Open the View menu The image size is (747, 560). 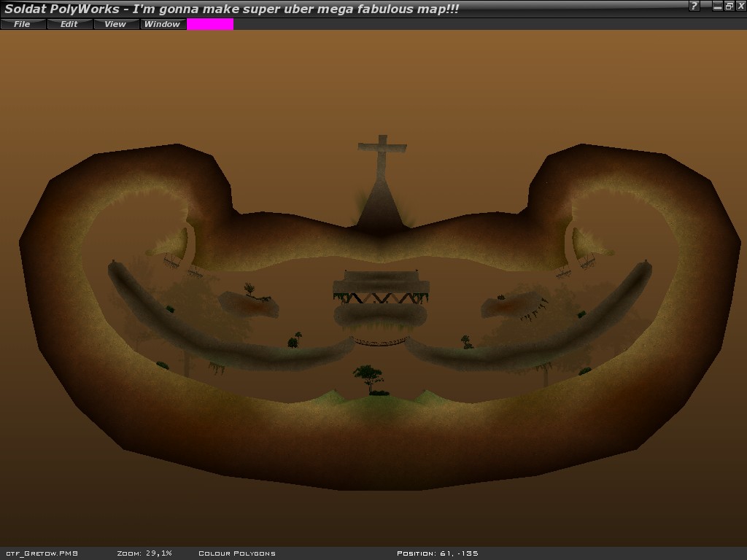click(x=115, y=24)
